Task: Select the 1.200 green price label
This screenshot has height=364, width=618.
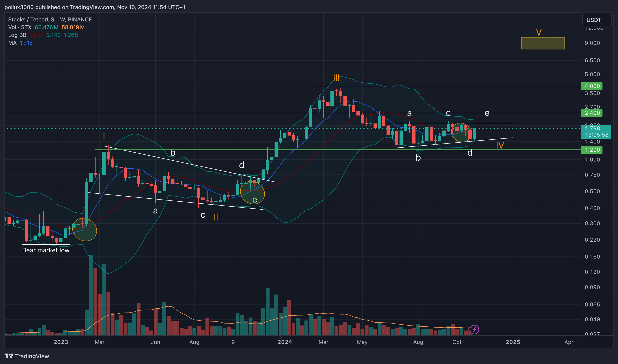Action: (592, 150)
